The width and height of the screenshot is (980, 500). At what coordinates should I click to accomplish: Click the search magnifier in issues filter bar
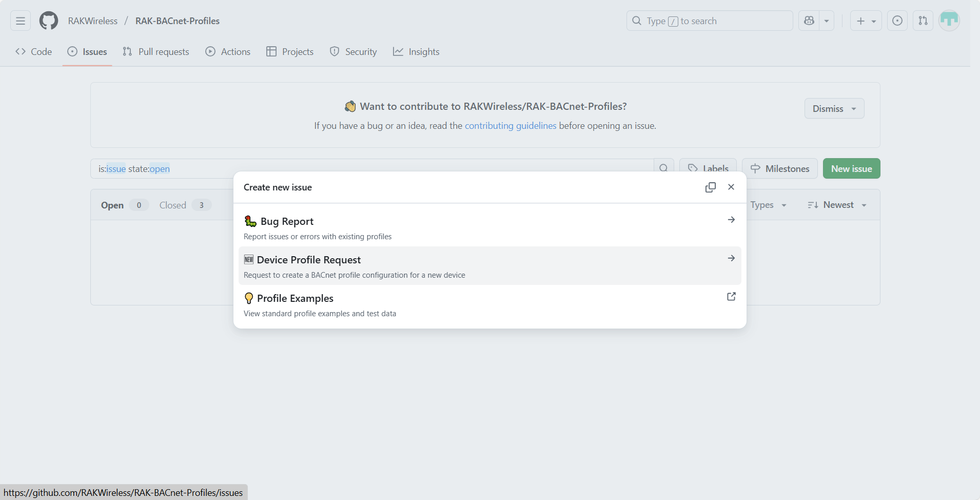(x=663, y=168)
